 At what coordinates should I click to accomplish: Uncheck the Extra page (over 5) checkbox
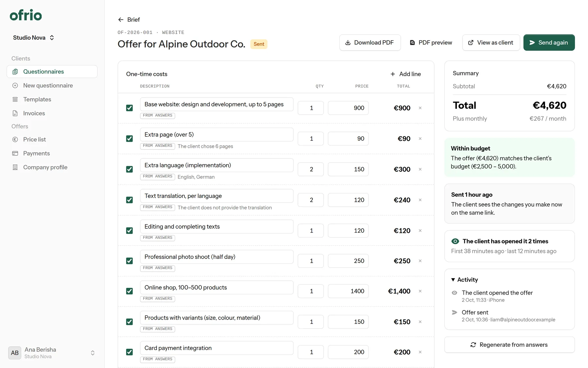tap(129, 139)
